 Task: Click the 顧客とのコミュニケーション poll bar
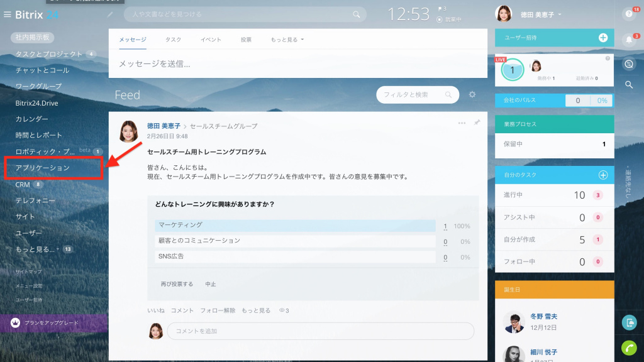(295, 241)
